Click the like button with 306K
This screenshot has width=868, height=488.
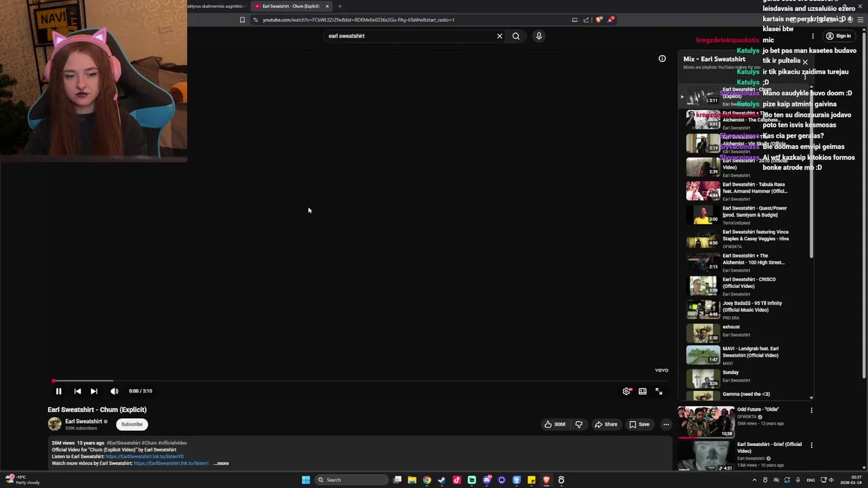tap(555, 424)
